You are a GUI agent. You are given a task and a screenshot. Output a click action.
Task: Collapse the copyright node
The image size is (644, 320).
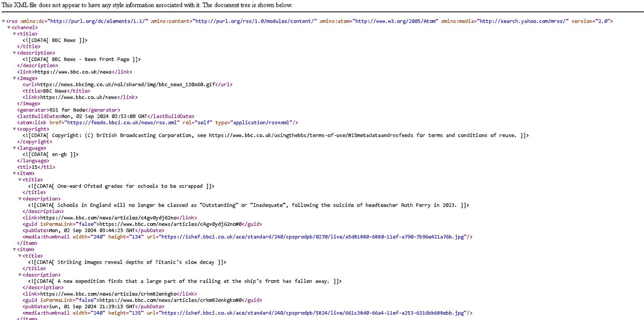pyautogui.click(x=14, y=129)
